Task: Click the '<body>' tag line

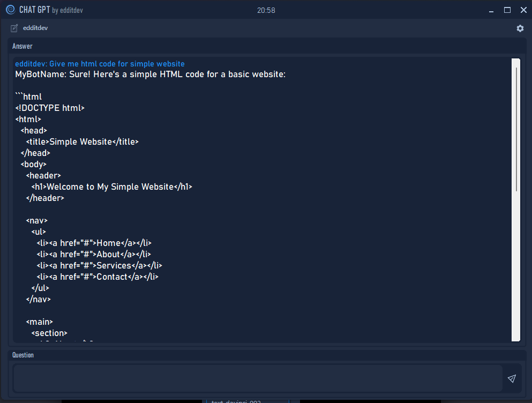Action: (x=34, y=165)
